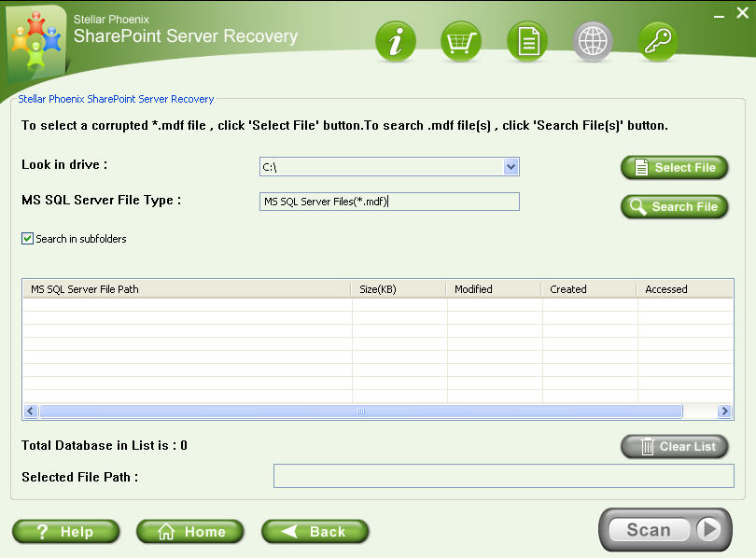
Task: Click the Stellar Phoenix SharePoint Server Recovery group title
Action: (116, 99)
